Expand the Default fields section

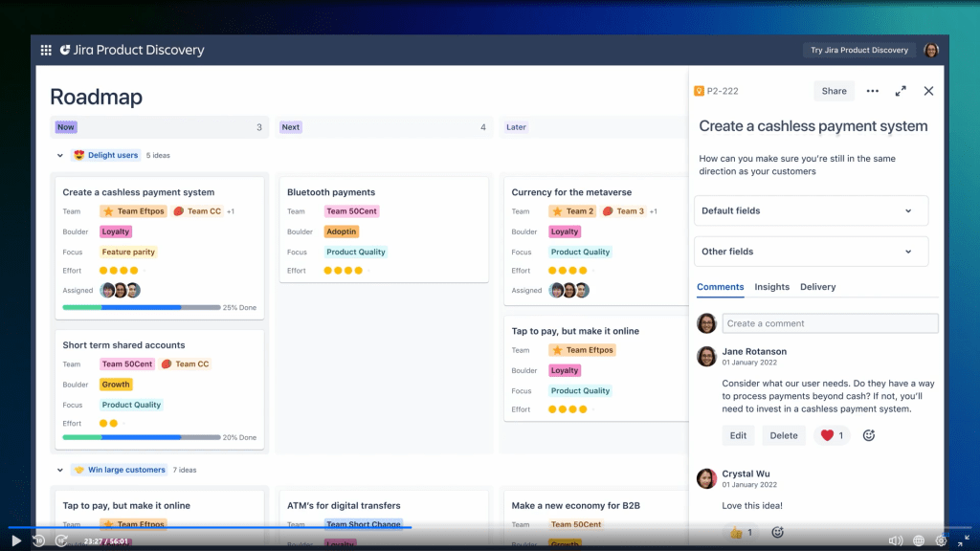click(811, 210)
